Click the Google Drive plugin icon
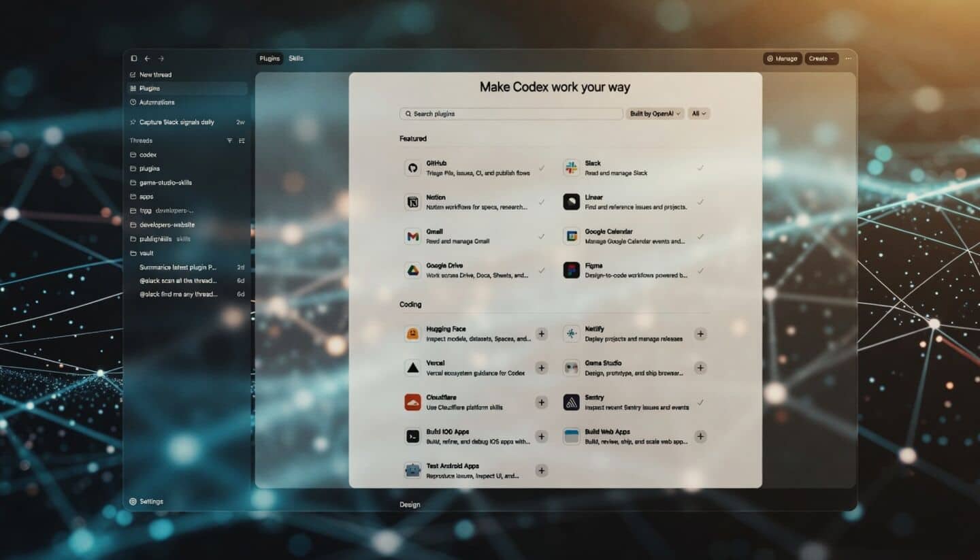This screenshot has width=980, height=560. 412,270
